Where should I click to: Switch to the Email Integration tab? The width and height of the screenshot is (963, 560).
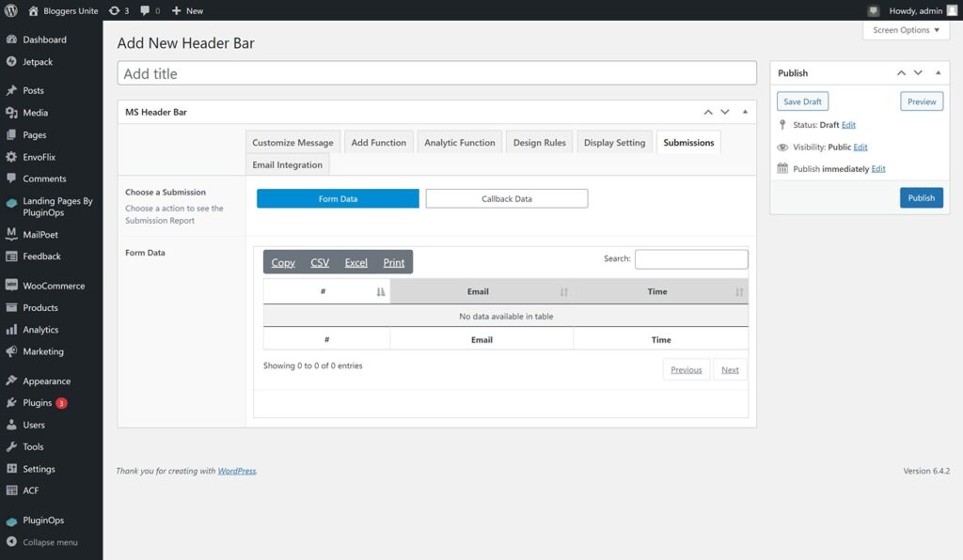(286, 163)
